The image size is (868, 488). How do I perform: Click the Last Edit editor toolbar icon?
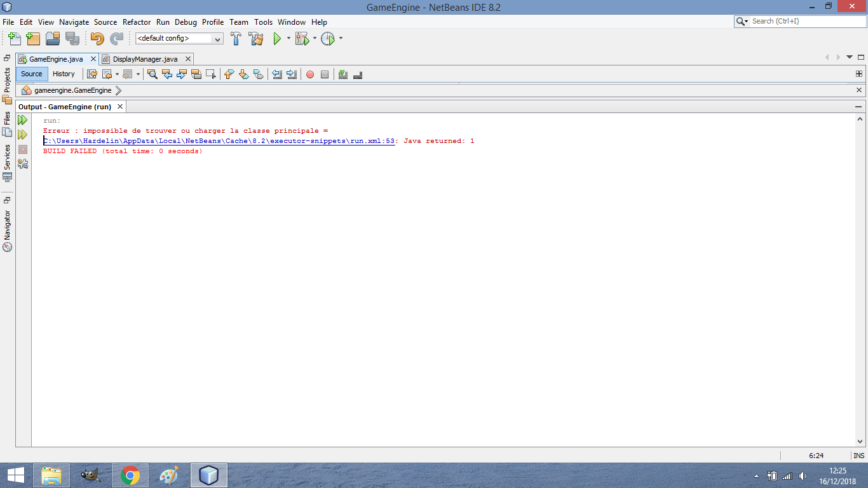pos(92,74)
